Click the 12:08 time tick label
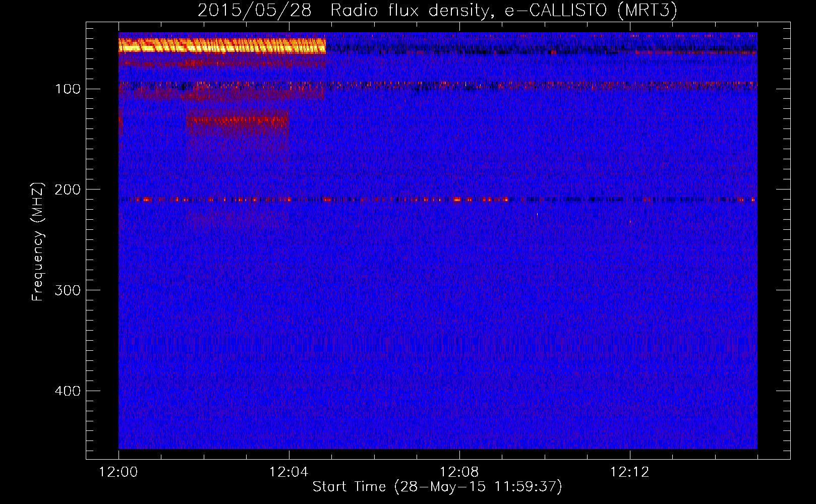The width and height of the screenshot is (816, 504). 459,472
